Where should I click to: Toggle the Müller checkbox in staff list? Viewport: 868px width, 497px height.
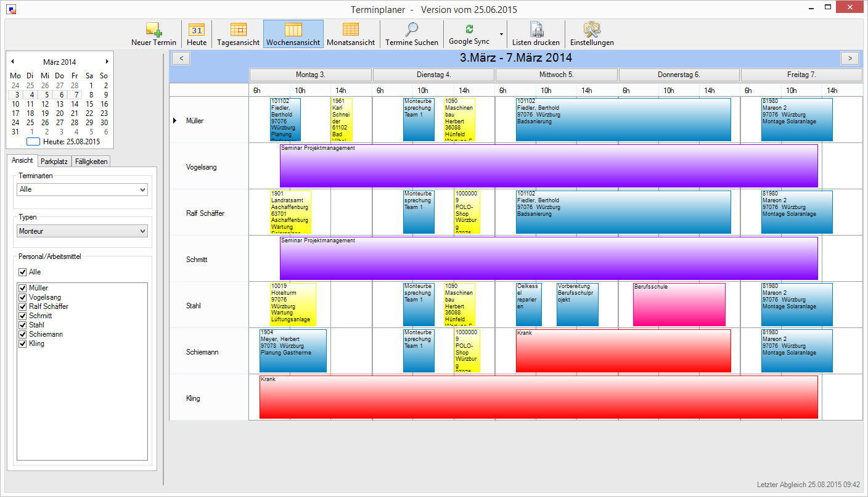pyautogui.click(x=23, y=288)
